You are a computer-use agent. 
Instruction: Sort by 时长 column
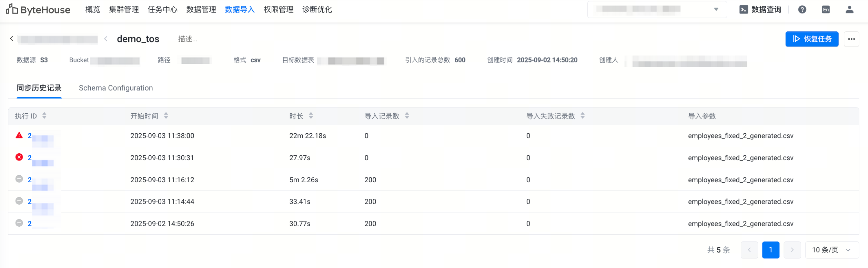[311, 116]
